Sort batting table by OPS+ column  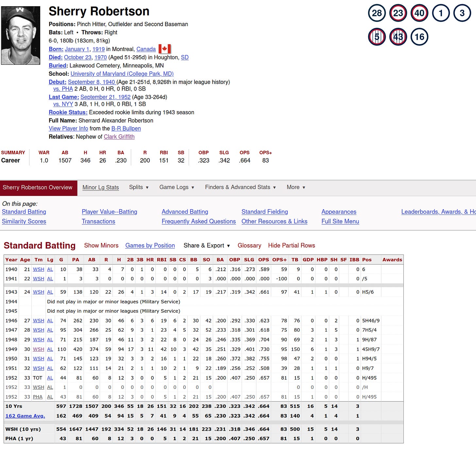point(280,260)
